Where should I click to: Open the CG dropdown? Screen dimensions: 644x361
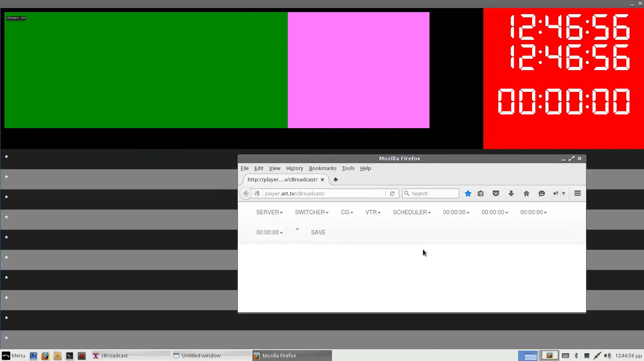(x=347, y=212)
